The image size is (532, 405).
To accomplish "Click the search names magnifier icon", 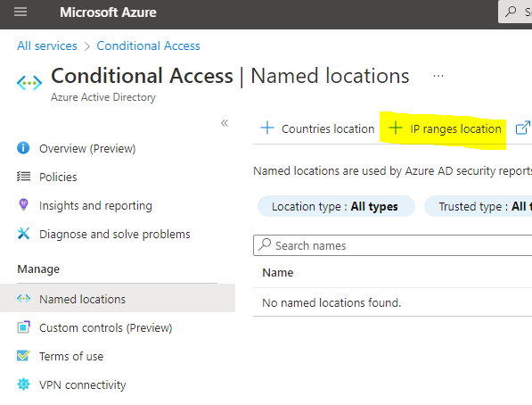I will pos(265,244).
